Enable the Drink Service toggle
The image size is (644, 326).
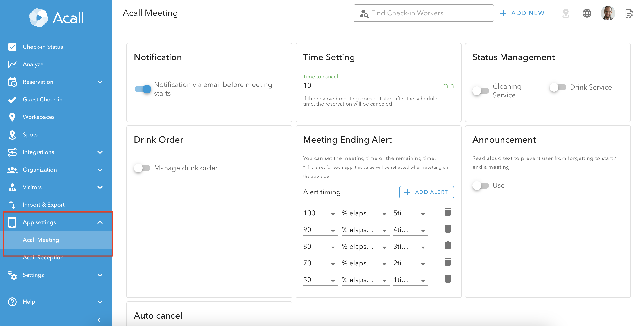(x=558, y=87)
